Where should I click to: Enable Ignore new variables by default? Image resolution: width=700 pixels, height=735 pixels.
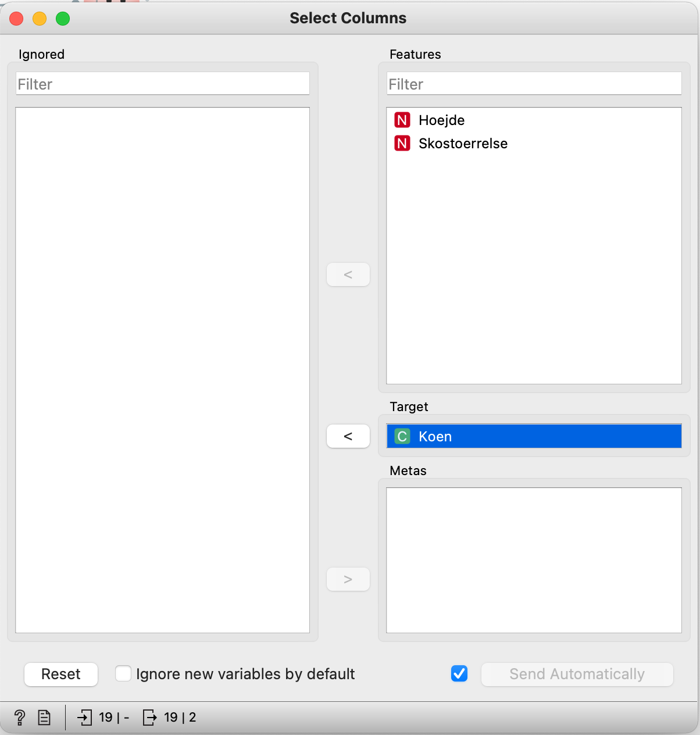tap(123, 674)
